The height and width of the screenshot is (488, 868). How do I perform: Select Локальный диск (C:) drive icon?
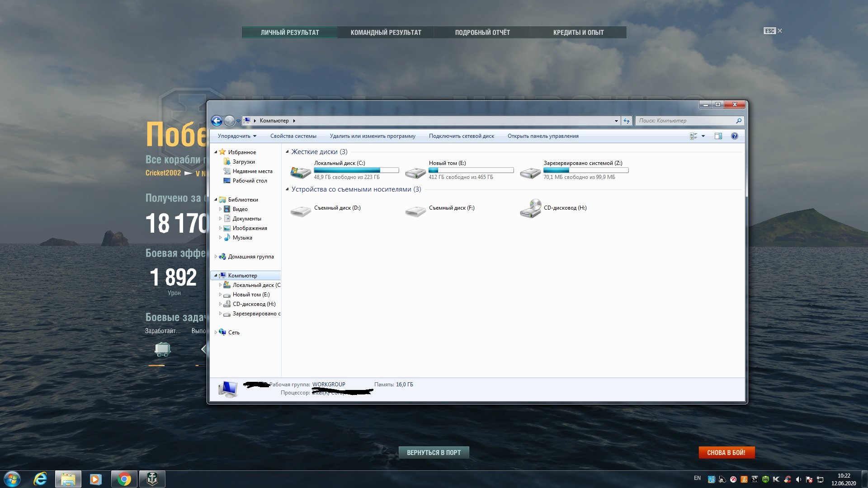(301, 172)
